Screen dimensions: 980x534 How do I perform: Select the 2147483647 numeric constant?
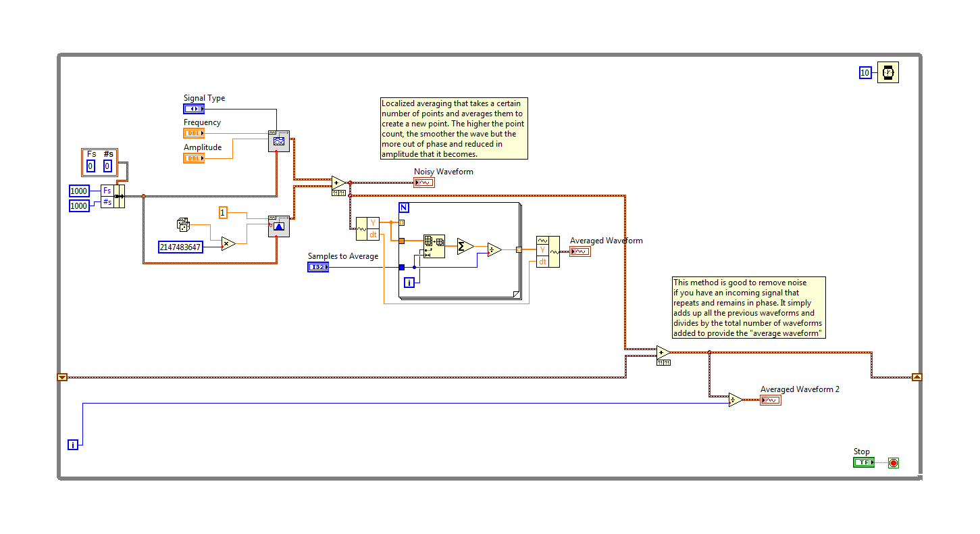click(x=181, y=247)
